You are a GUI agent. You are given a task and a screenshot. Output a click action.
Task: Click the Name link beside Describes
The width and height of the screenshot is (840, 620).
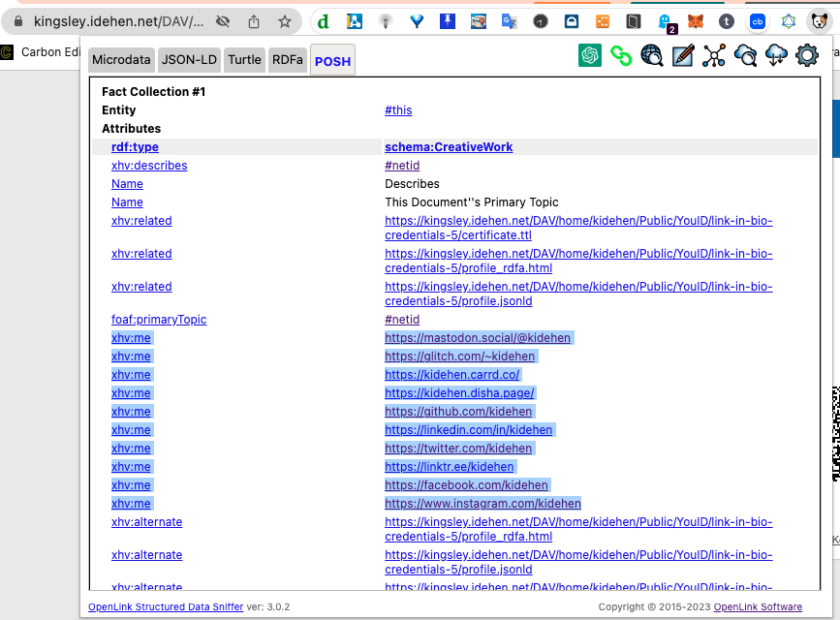click(127, 184)
